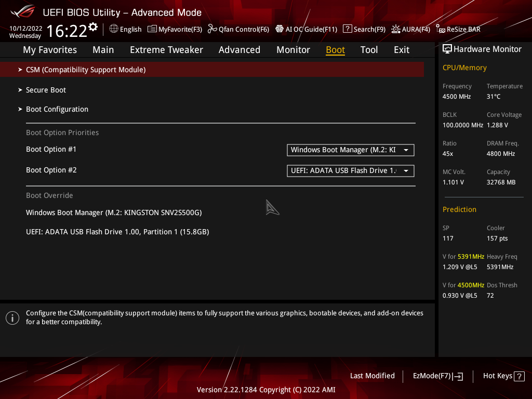The width and height of the screenshot is (532, 399).
Task: Click the Hot Keys question mark icon
Action: [x=519, y=376]
